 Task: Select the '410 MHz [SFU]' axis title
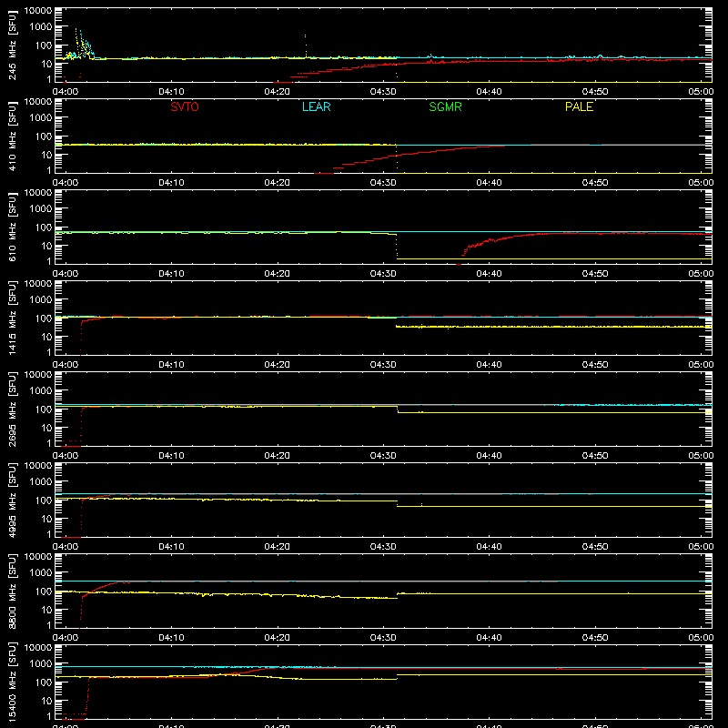(x=12, y=136)
